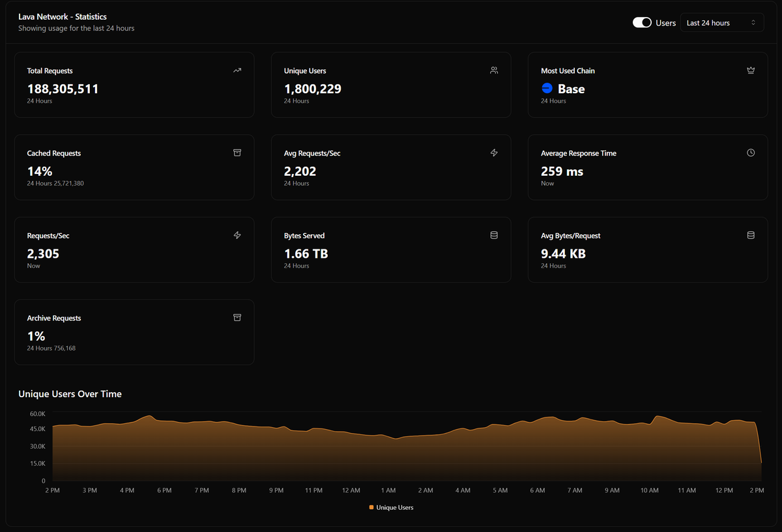Click the Base chain name text

(572, 89)
